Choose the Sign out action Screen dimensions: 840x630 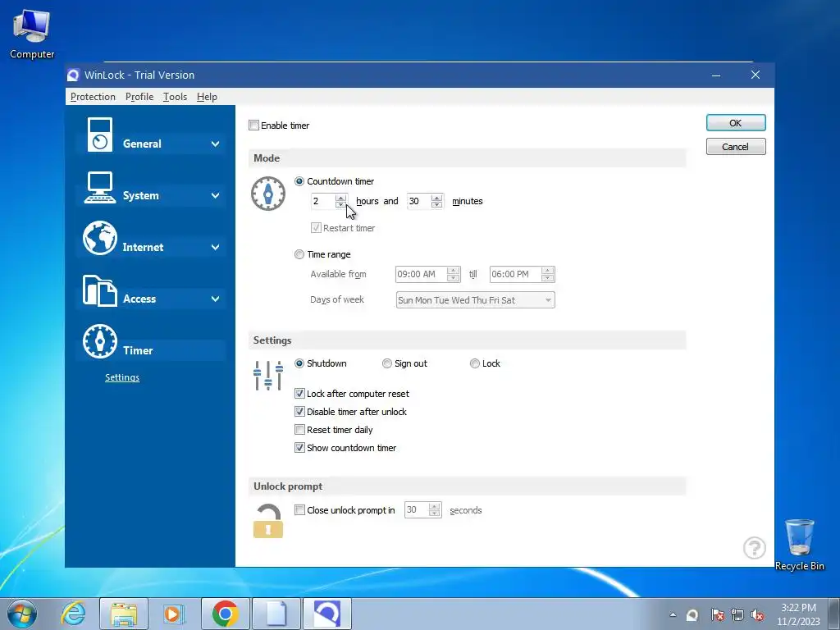click(387, 363)
